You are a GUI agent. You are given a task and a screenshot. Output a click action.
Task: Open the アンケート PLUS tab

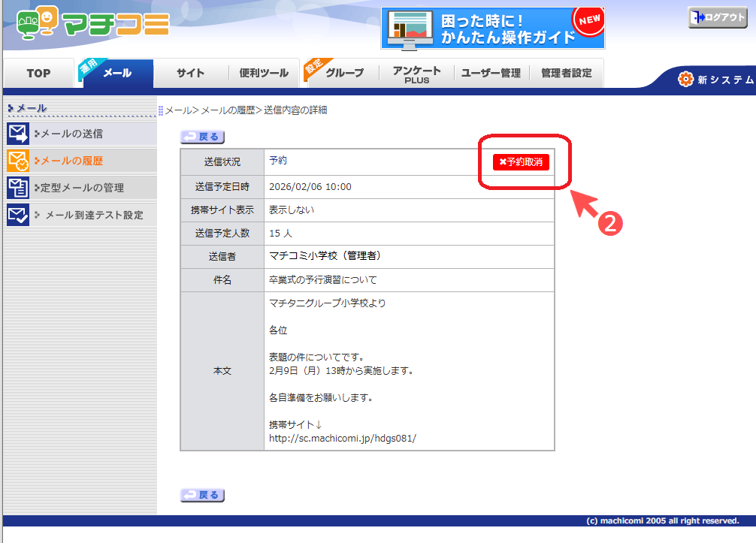(x=416, y=74)
